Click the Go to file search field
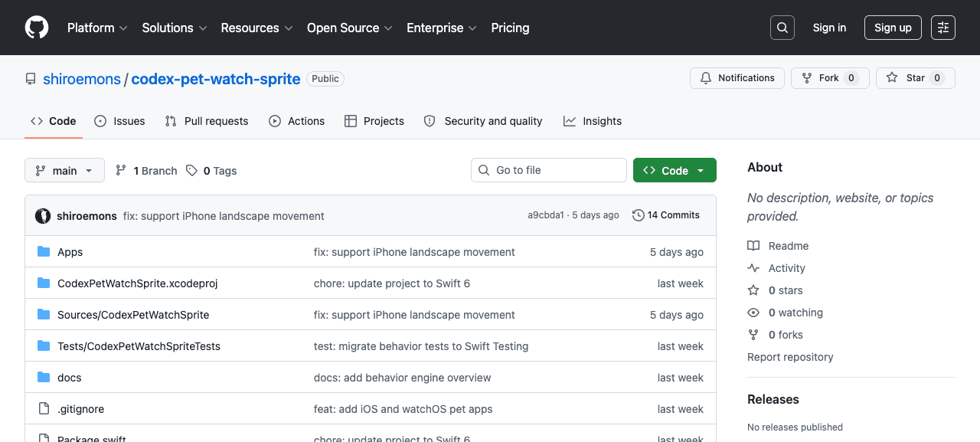Viewport: 980px width, 442px height. [x=549, y=170]
